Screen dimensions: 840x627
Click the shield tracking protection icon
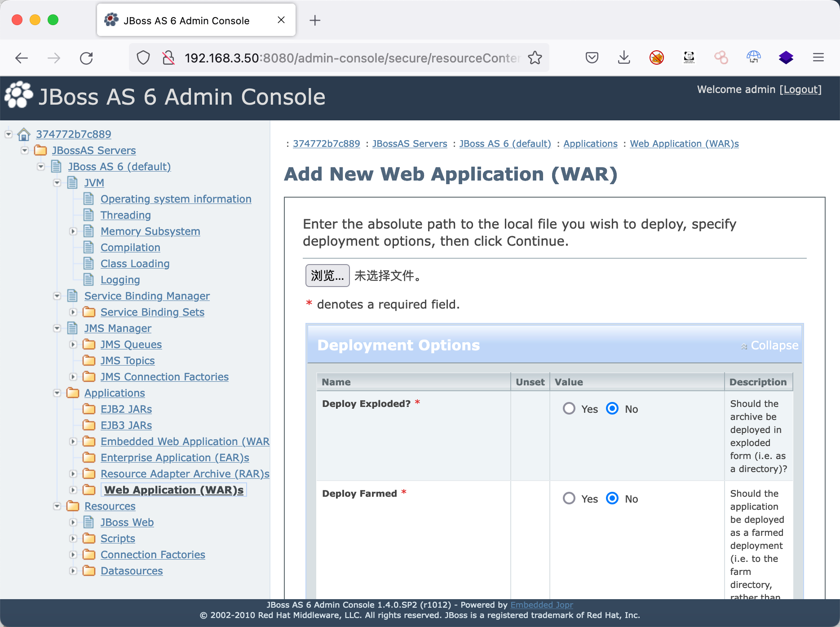pyautogui.click(x=143, y=58)
